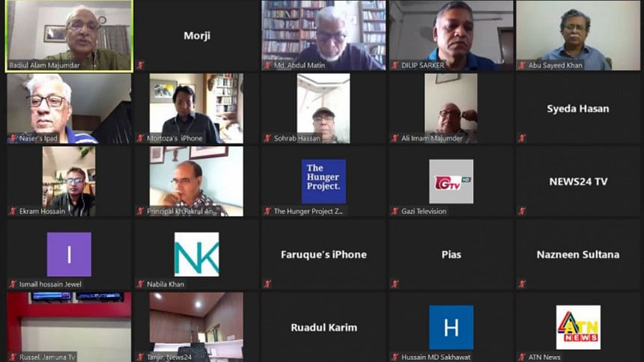Select the GTV logo participant tile
The width and height of the screenshot is (644, 362).
(x=451, y=182)
